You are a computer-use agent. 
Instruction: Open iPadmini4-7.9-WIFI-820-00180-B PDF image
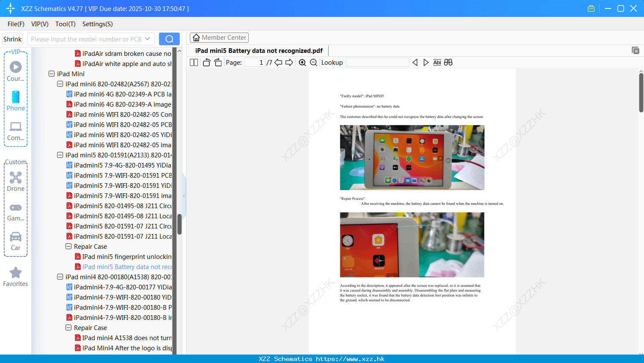119,317
